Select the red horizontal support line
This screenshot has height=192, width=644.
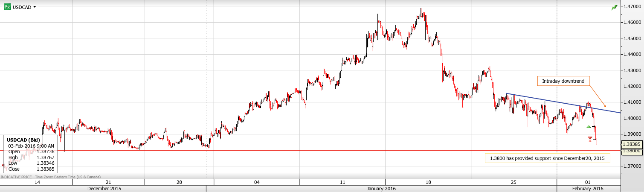point(299,150)
